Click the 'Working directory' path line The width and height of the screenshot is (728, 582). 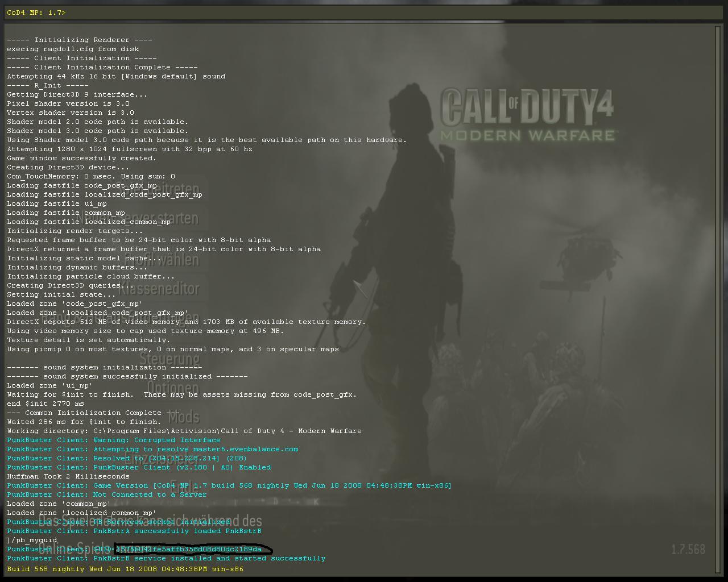184,431
